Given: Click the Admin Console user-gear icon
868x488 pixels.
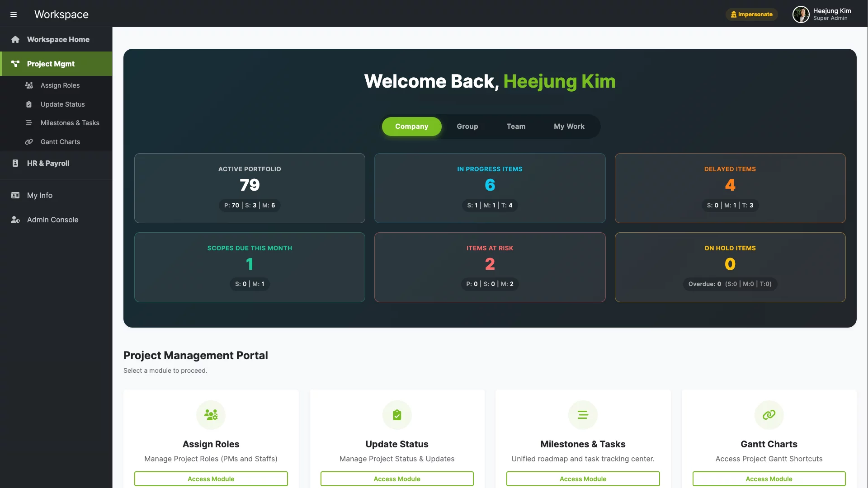Looking at the screenshot, I should pyautogui.click(x=15, y=220).
